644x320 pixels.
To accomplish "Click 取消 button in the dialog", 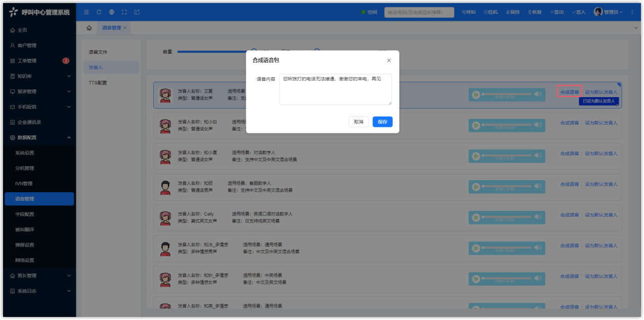I will click(358, 122).
